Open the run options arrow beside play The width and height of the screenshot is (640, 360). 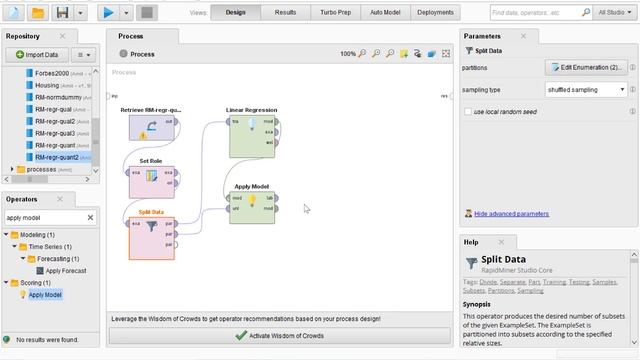coord(126,13)
